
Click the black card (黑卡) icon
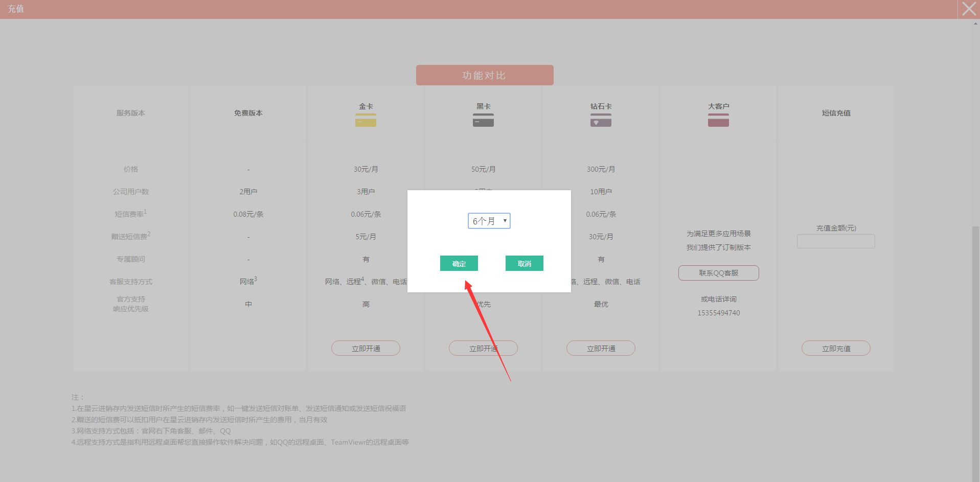pos(483,121)
